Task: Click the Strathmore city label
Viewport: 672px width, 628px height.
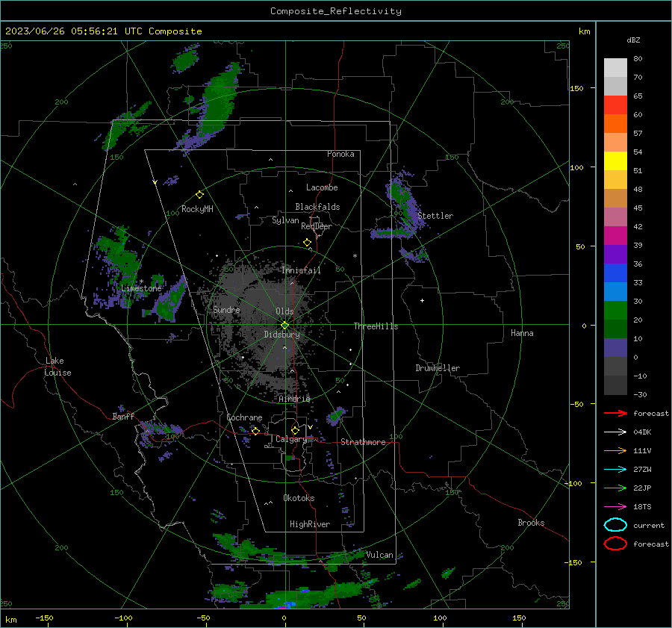Action: point(363,442)
